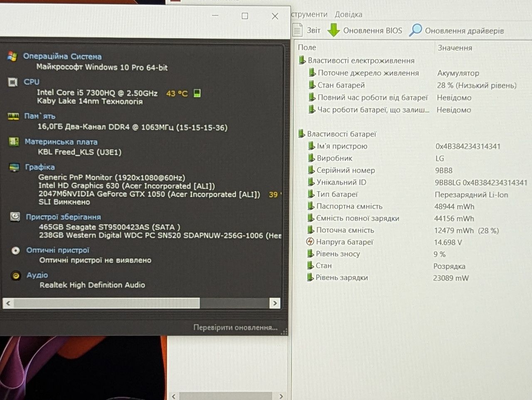Image resolution: width=532 pixels, height=400 pixels.
Task: Click the Перезарядний Li-Ion value
Action: coord(471,195)
